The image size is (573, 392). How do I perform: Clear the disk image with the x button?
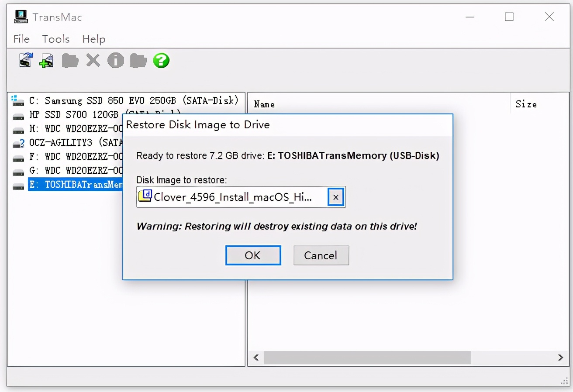[335, 197]
